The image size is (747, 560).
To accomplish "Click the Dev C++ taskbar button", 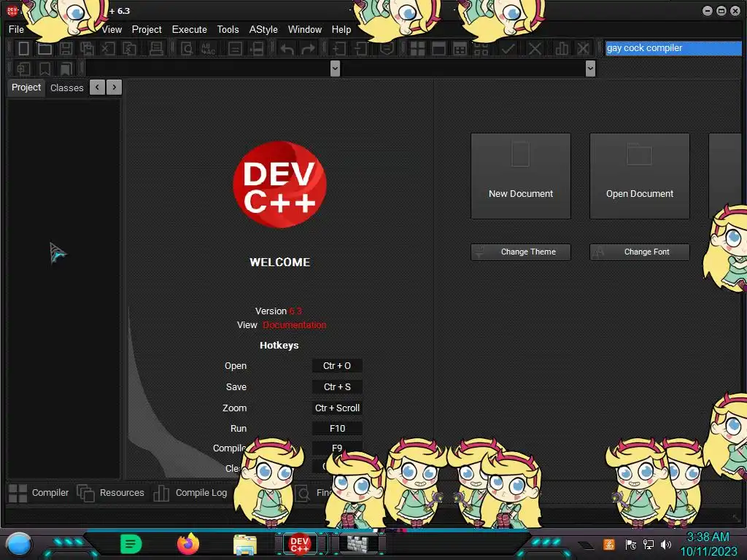I will point(300,544).
